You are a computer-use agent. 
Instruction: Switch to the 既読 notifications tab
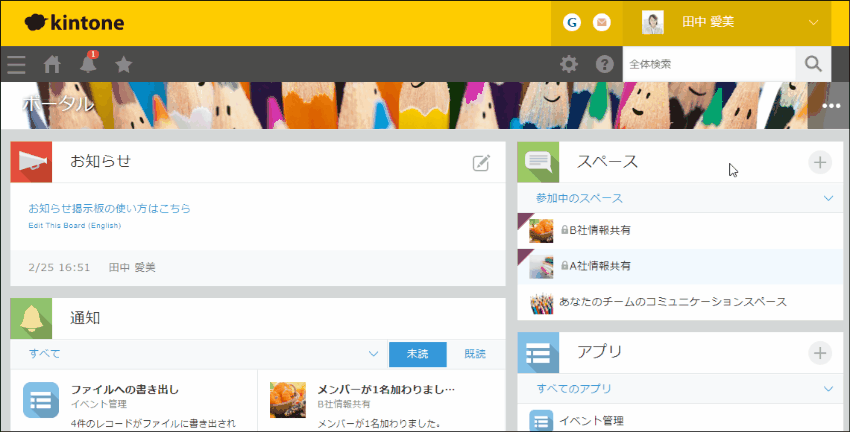475,354
